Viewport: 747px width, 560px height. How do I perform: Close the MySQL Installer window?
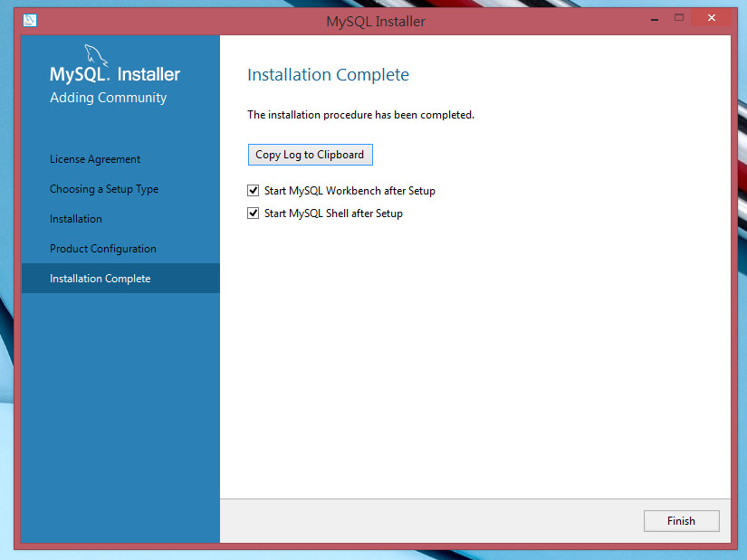coord(712,17)
